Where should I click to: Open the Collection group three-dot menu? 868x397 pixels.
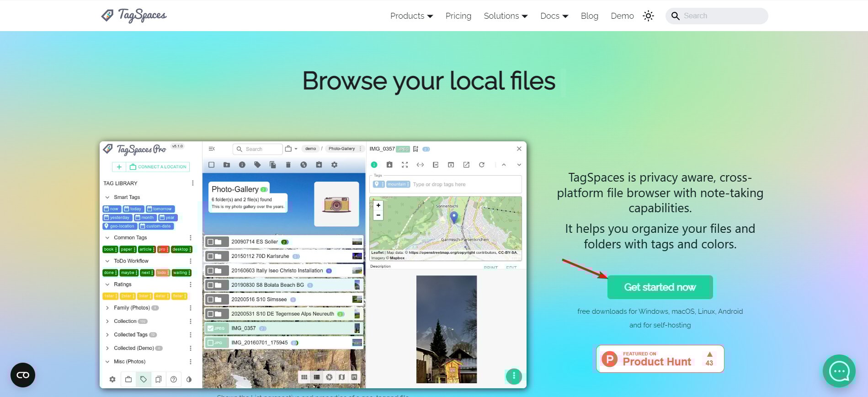[x=191, y=322]
